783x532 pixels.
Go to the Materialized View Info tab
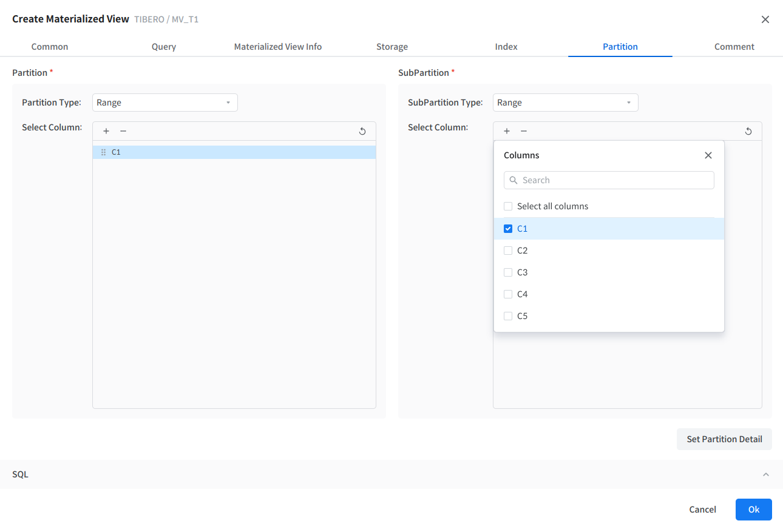278,47
